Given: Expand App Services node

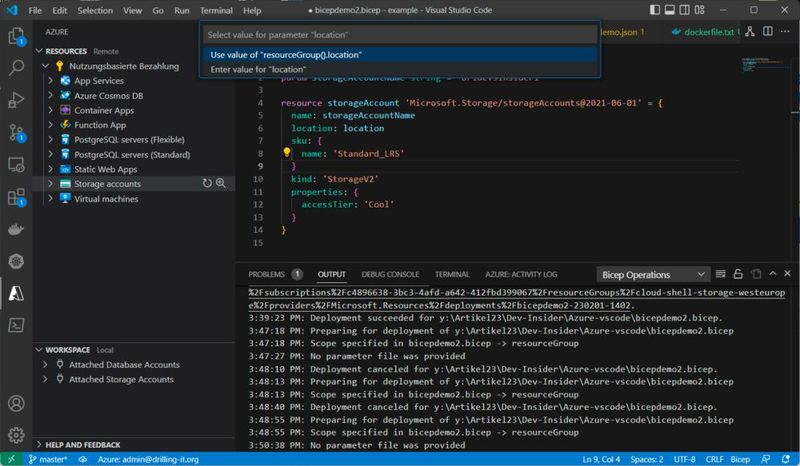Looking at the screenshot, I should 51,81.
